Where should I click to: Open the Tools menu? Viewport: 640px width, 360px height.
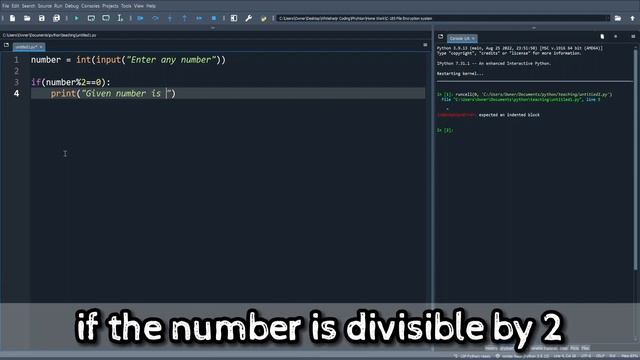(x=126, y=6)
